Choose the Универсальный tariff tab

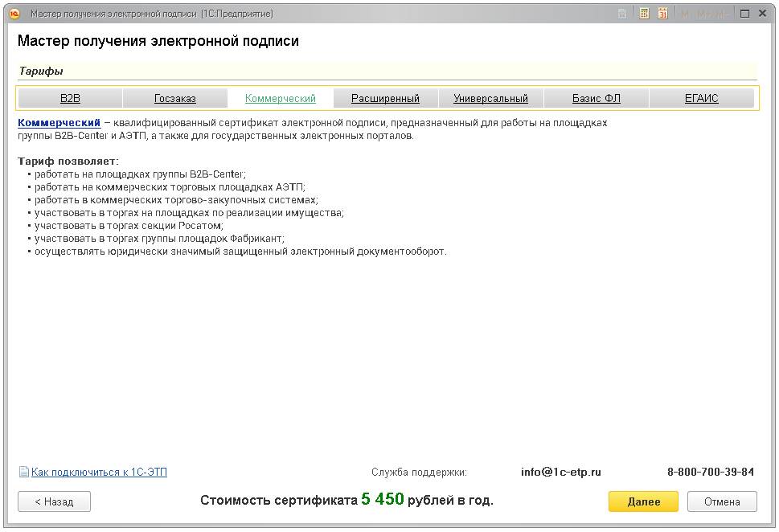[x=491, y=98]
